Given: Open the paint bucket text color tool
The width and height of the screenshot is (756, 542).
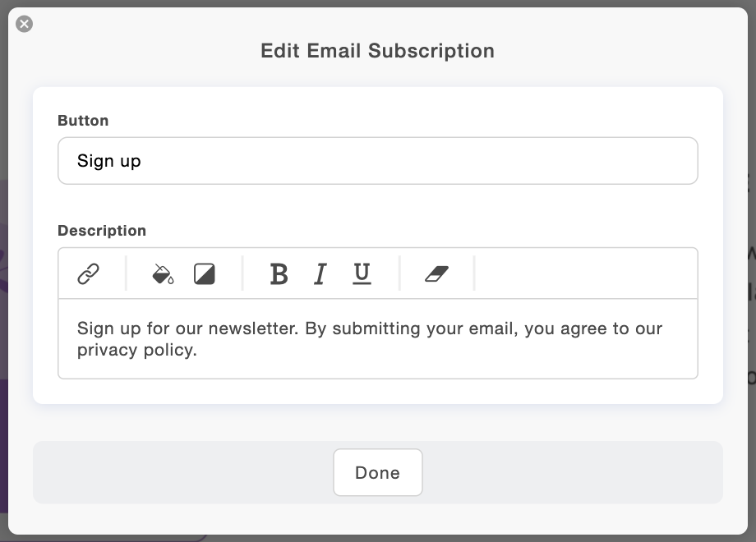Looking at the screenshot, I should [163, 273].
